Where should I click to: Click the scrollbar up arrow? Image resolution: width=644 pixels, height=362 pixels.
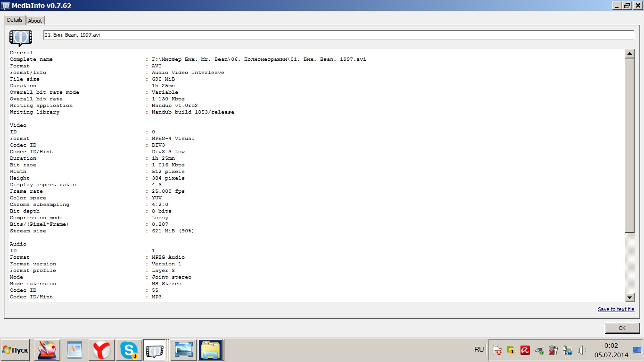[629, 54]
